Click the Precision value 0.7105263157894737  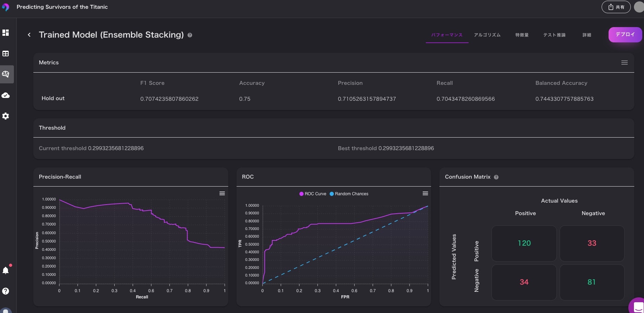(367, 99)
